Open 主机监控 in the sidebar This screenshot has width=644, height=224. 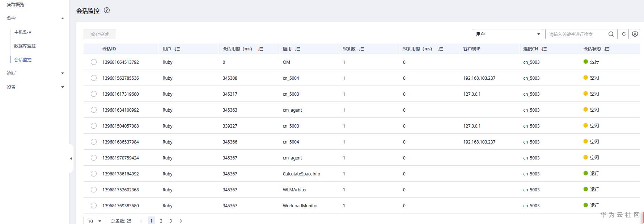[23, 32]
